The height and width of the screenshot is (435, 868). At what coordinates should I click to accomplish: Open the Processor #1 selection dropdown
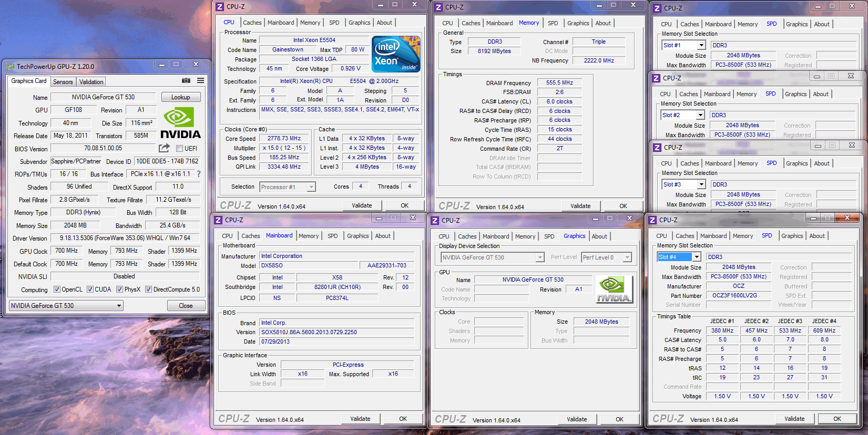[288, 187]
